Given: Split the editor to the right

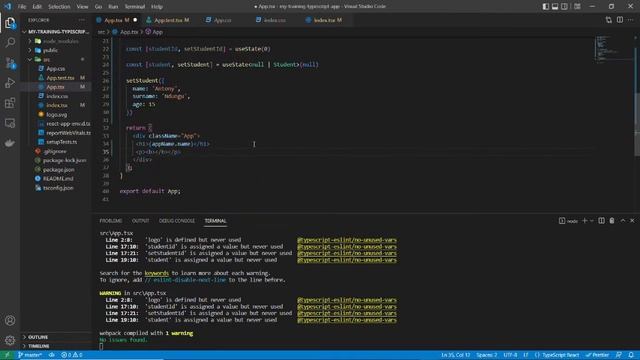Looking at the screenshot, I should coord(620,20).
